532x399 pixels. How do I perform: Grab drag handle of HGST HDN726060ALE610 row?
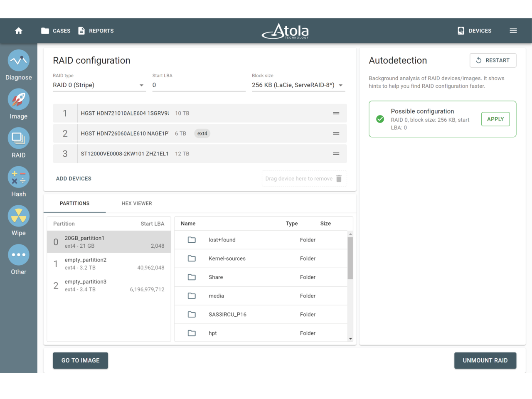(x=336, y=133)
